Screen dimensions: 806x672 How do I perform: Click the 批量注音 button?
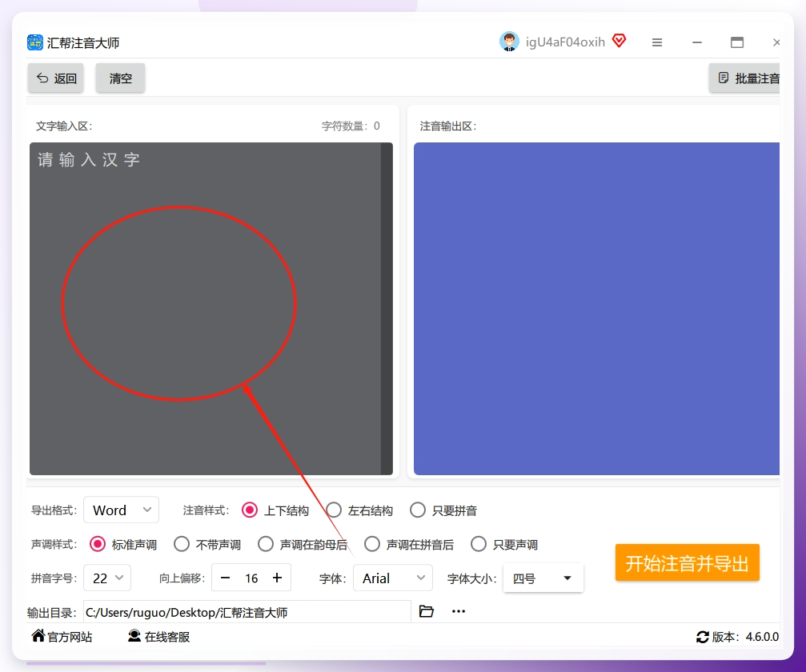tap(744, 78)
